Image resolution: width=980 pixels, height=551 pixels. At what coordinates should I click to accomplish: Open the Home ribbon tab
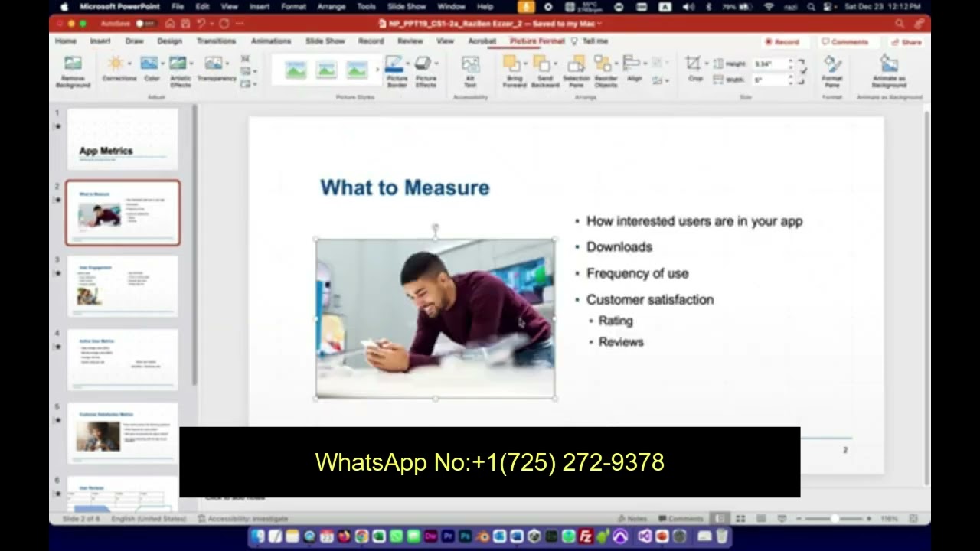pos(66,41)
